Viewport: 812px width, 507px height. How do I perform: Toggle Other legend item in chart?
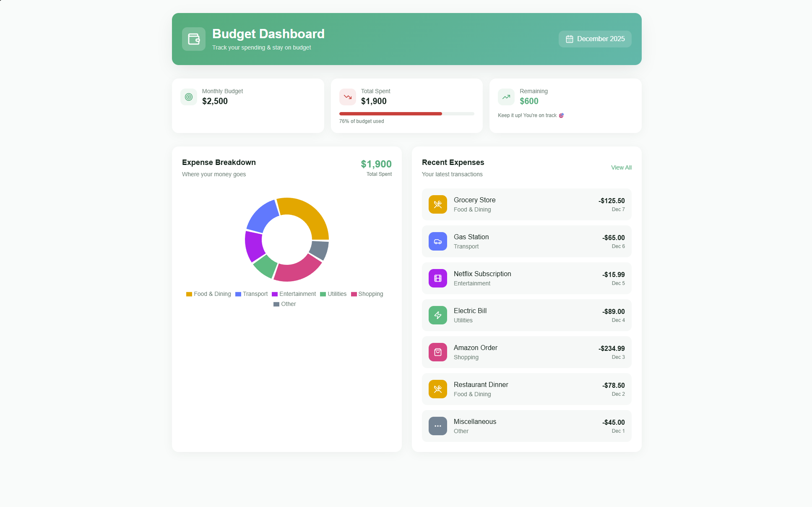285,304
